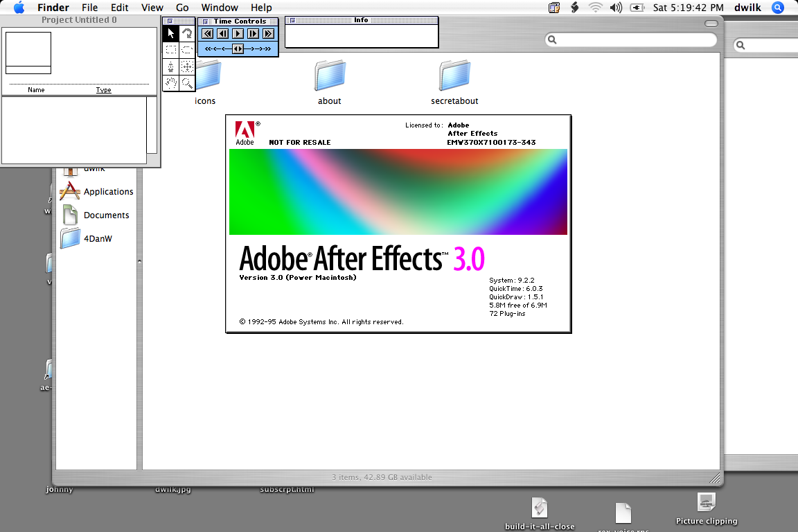Open the battery status menu
The width and height of the screenshot is (798, 532).
[637, 8]
